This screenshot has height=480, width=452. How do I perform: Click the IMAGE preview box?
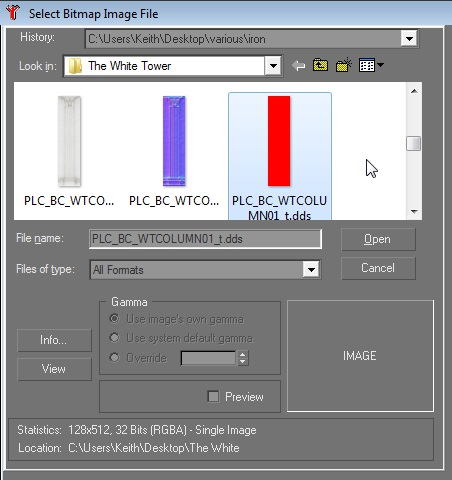pyautogui.click(x=360, y=356)
